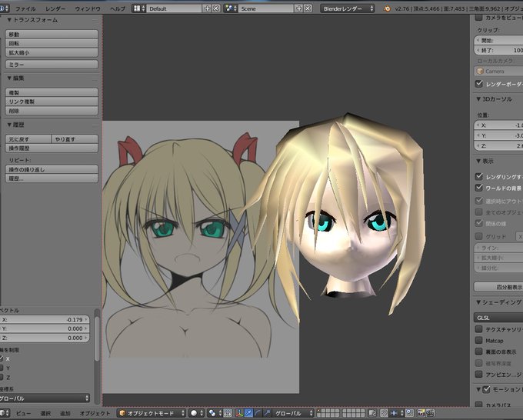The height and width of the screenshot is (420, 523).
Task: Toggle the outline selected checkbox
Action: pyautogui.click(x=479, y=201)
